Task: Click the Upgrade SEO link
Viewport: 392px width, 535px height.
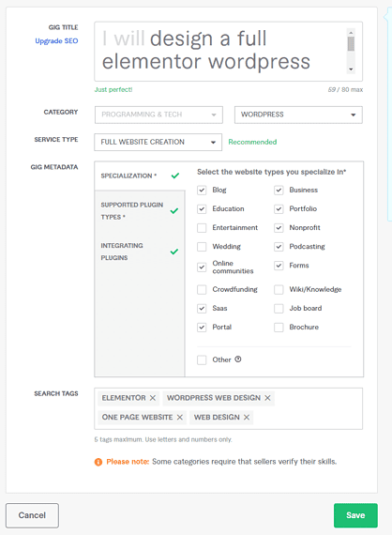Action: [56, 41]
